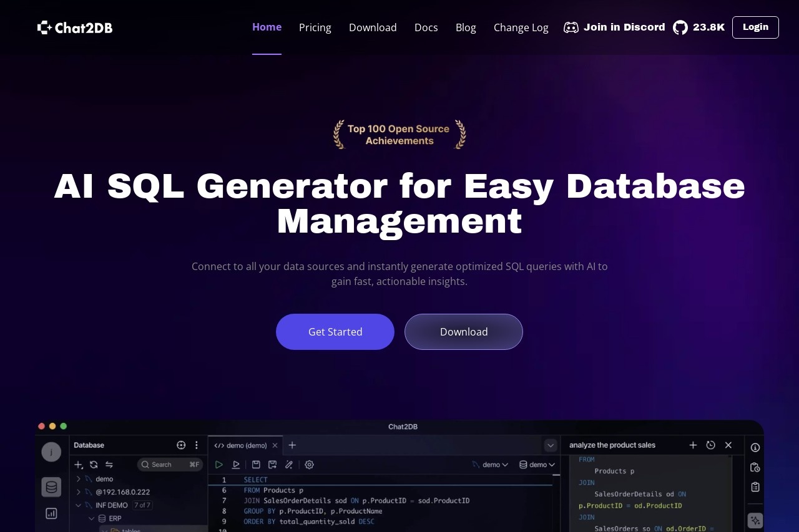Click the Get Started button
Screen dimensions: 799x532
pos(335,332)
